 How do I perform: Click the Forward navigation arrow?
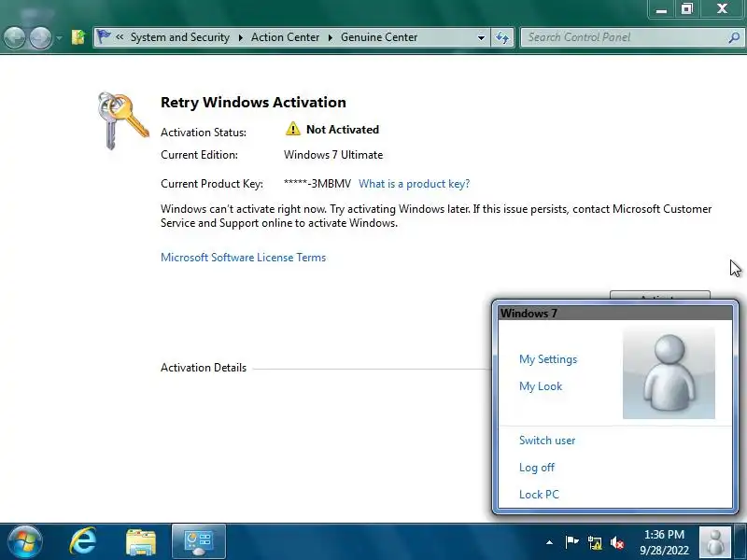40,37
